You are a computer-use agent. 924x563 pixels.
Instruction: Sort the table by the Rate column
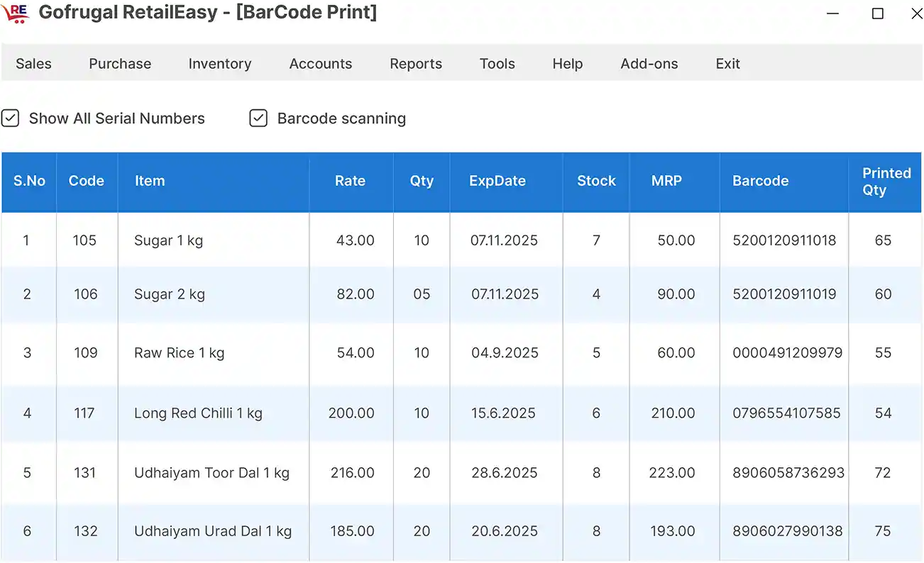coord(350,181)
